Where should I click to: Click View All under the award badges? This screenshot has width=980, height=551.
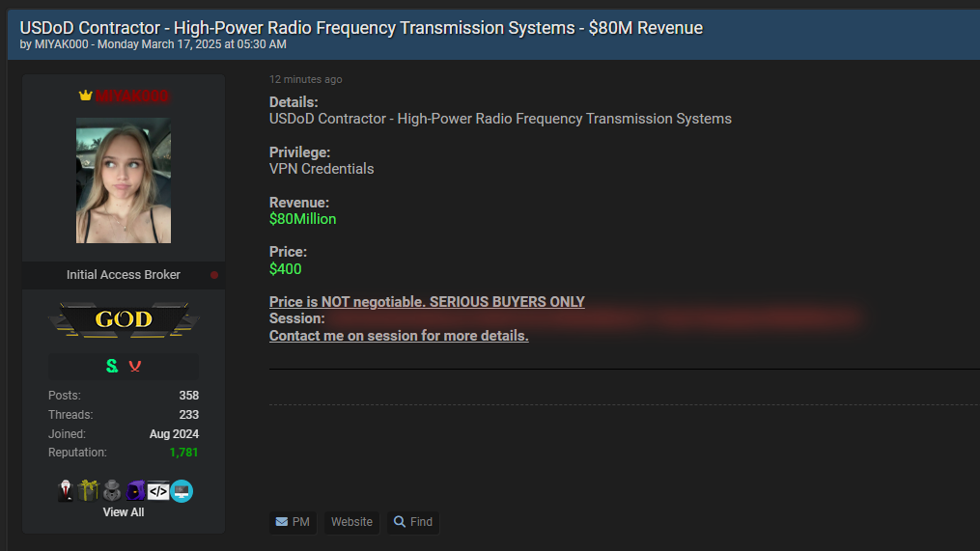pyautogui.click(x=124, y=512)
